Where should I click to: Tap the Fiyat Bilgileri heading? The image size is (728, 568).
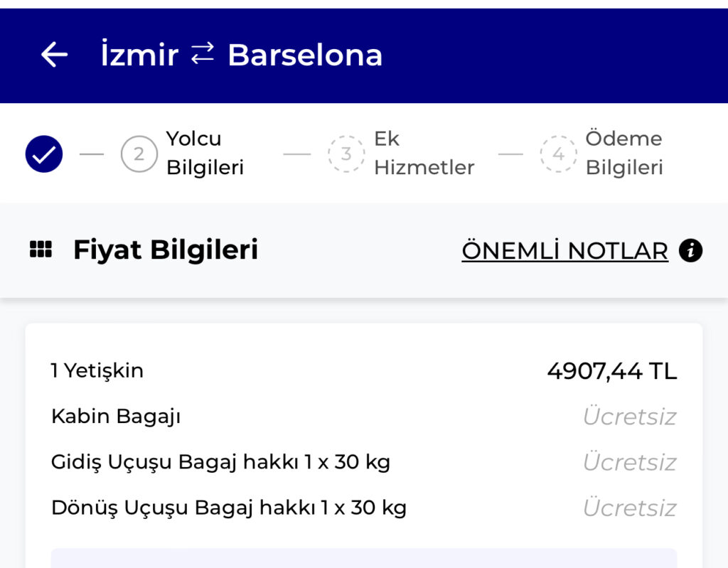tap(165, 250)
